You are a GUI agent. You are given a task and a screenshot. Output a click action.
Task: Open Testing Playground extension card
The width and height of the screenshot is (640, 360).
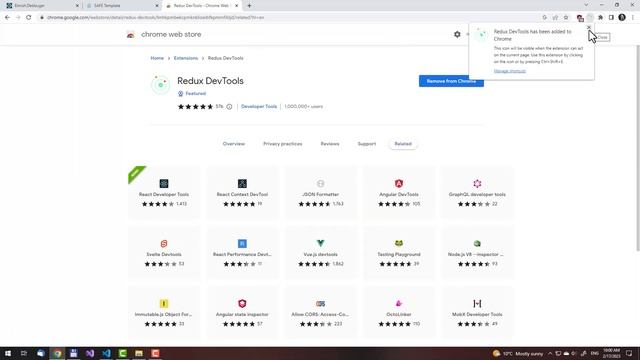(x=399, y=253)
